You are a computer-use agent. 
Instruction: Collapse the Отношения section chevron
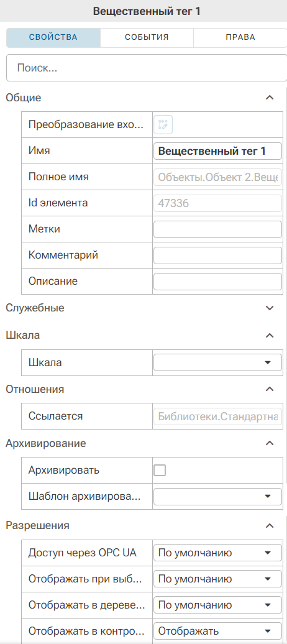point(270,389)
